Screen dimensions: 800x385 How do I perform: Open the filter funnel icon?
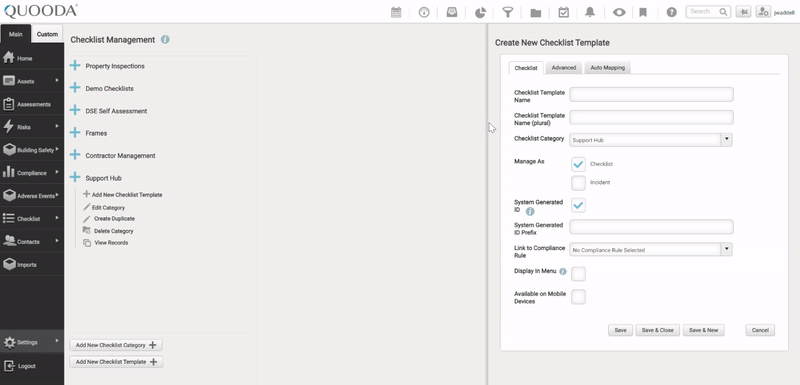tap(508, 12)
